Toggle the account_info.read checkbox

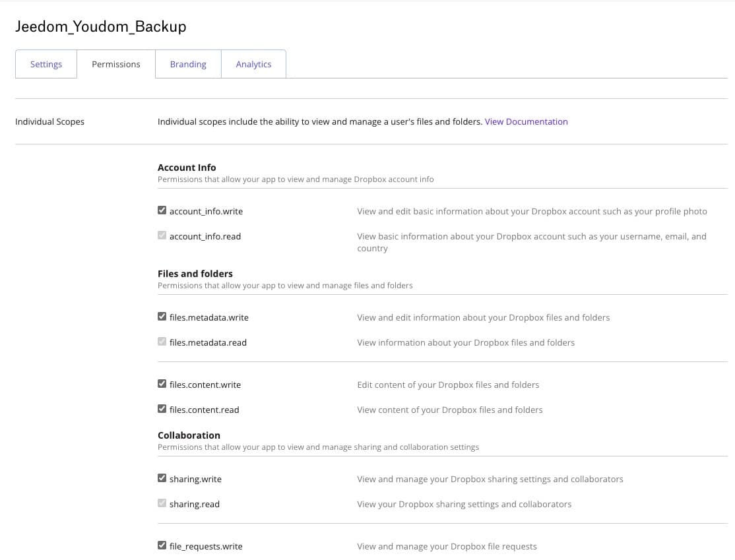click(x=162, y=235)
